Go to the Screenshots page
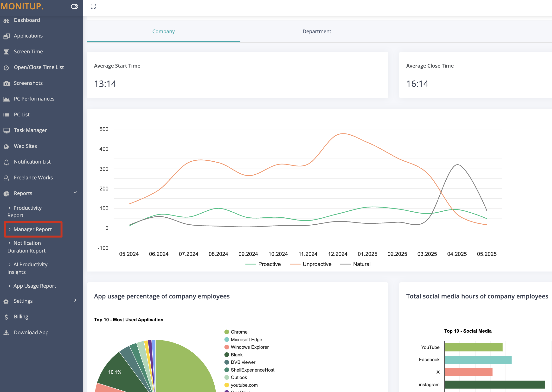 tap(28, 83)
